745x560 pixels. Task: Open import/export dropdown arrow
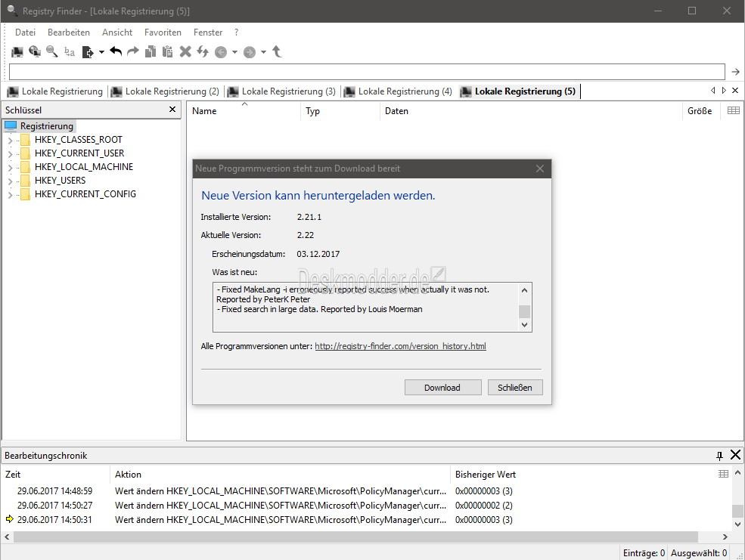(101, 52)
